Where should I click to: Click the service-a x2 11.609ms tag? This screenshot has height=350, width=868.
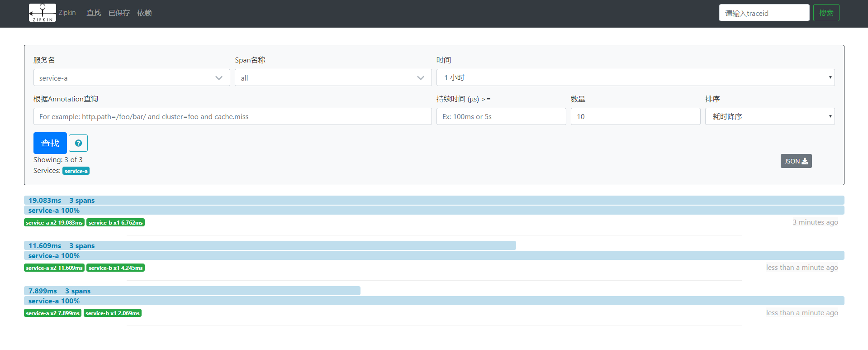coord(54,268)
